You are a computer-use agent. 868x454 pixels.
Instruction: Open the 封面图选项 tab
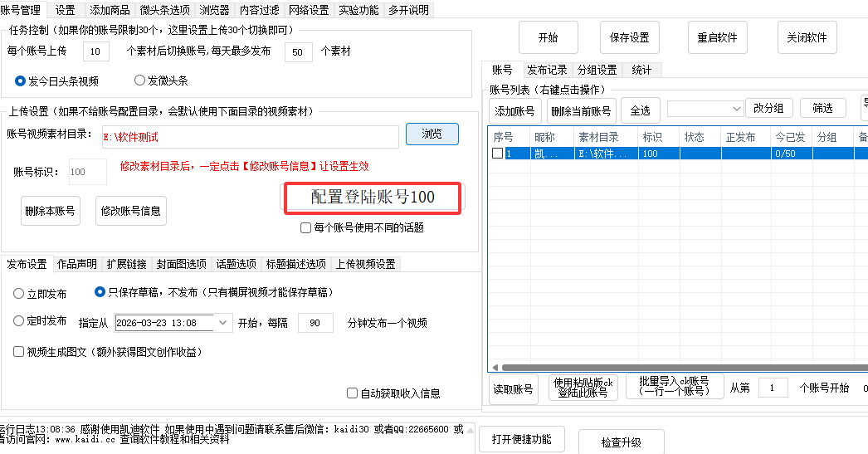coord(182,264)
